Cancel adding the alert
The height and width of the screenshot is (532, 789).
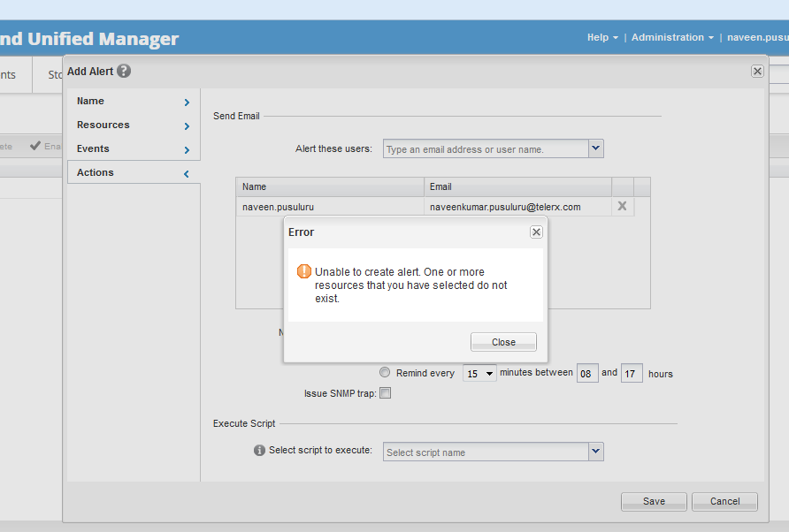(x=724, y=501)
